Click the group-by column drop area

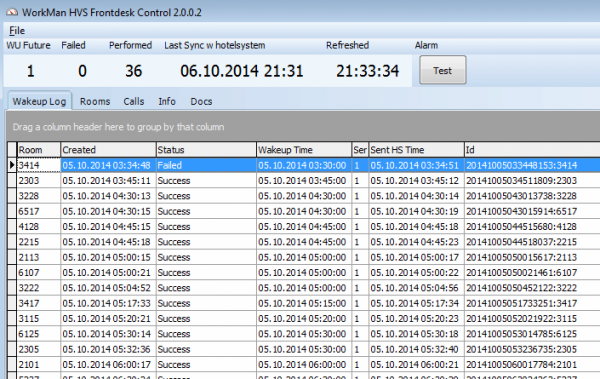303,127
